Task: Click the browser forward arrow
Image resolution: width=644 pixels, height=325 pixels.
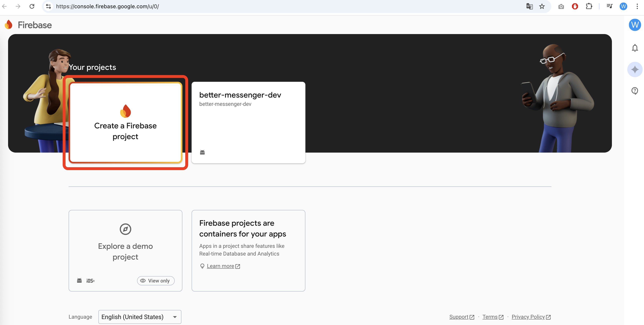Action: coord(18,6)
